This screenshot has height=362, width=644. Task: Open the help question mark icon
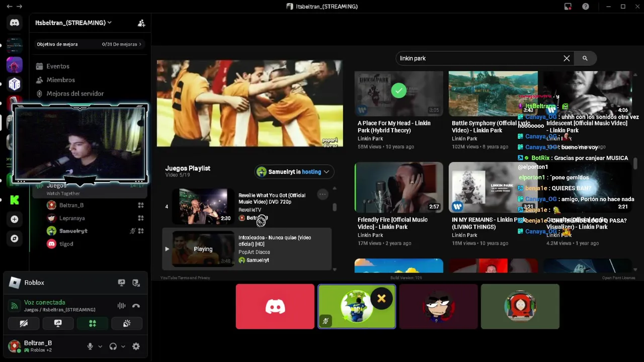point(586,7)
